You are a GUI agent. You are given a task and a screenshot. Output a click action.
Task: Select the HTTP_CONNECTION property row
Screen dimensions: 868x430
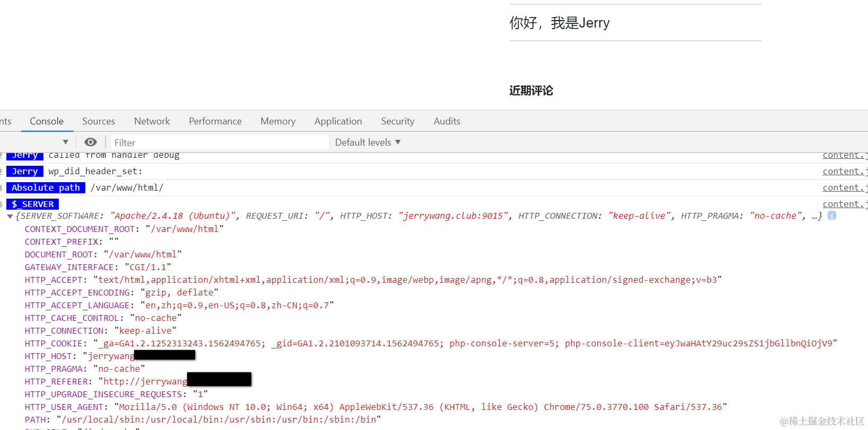pos(101,330)
